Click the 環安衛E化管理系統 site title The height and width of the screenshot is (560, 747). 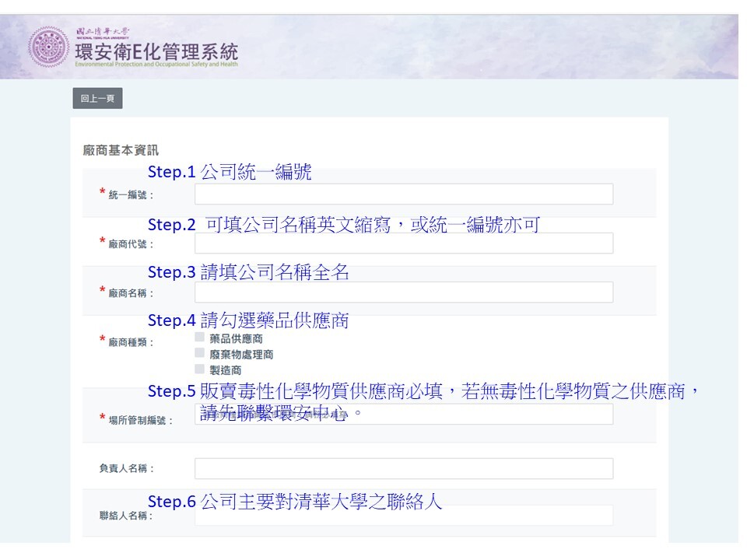156,52
